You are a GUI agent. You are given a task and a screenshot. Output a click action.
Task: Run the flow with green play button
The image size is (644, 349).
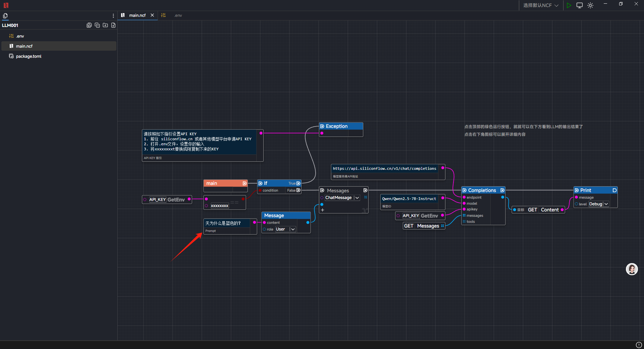coord(569,5)
